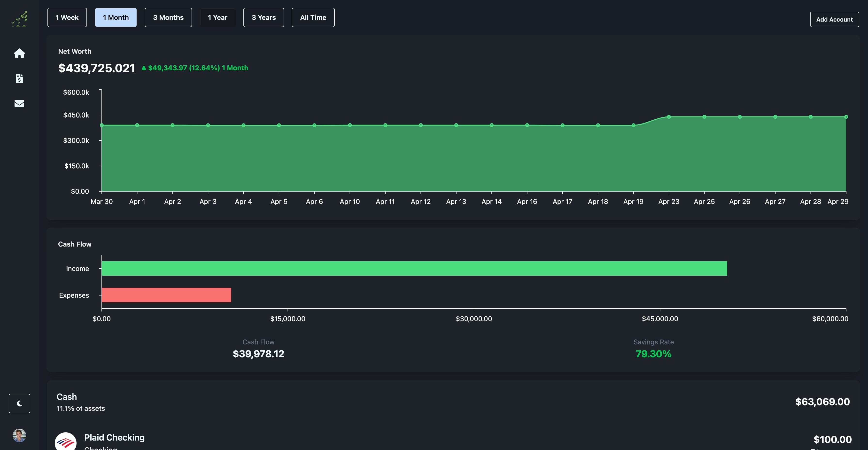Click the 11.1% of assets label
Viewport: 868px width, 450px height.
pyautogui.click(x=81, y=408)
